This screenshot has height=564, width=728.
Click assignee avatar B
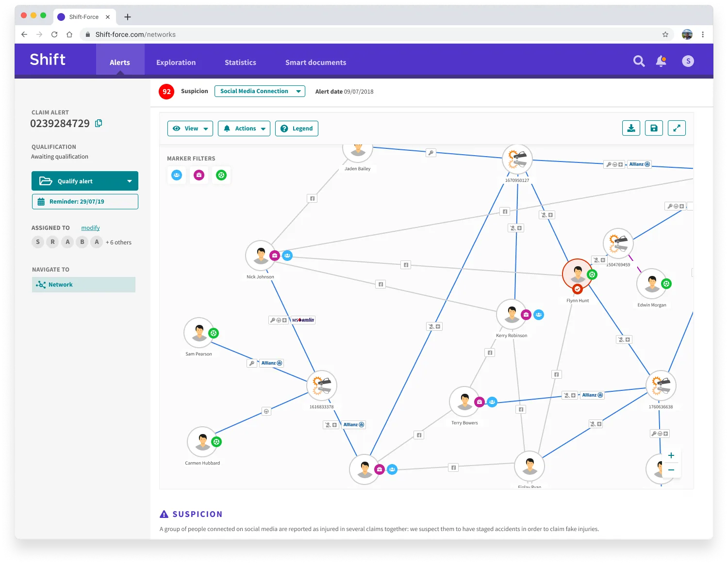(82, 242)
